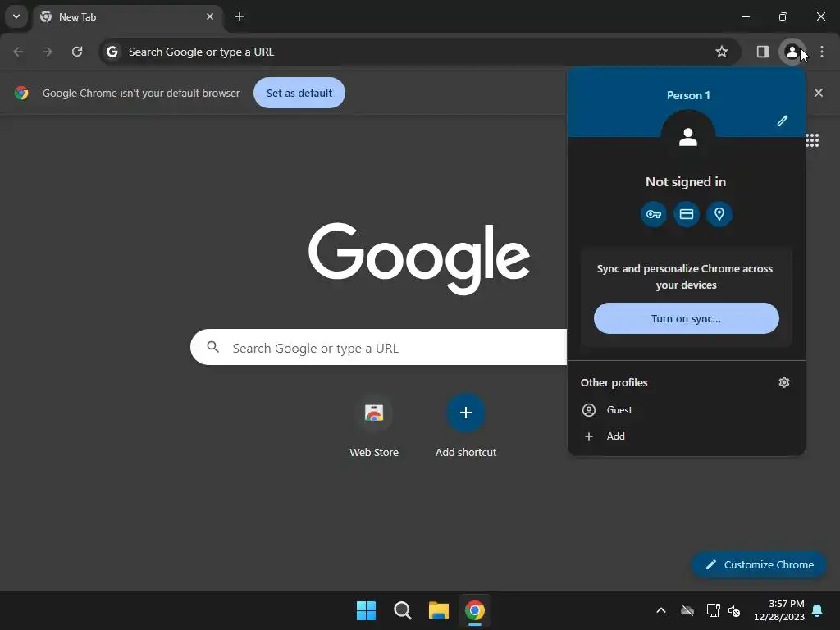Close the New Tab tab

point(210,16)
